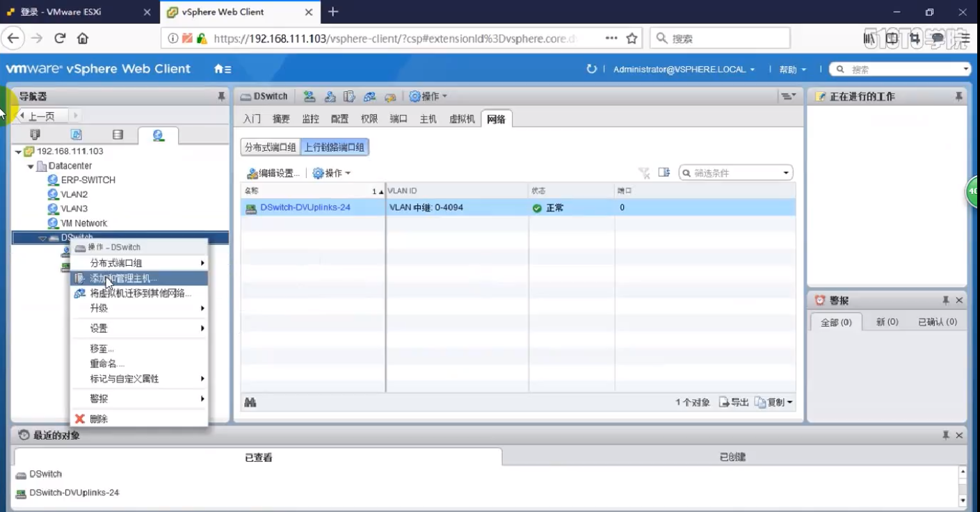Click the browser reload button

click(60, 38)
